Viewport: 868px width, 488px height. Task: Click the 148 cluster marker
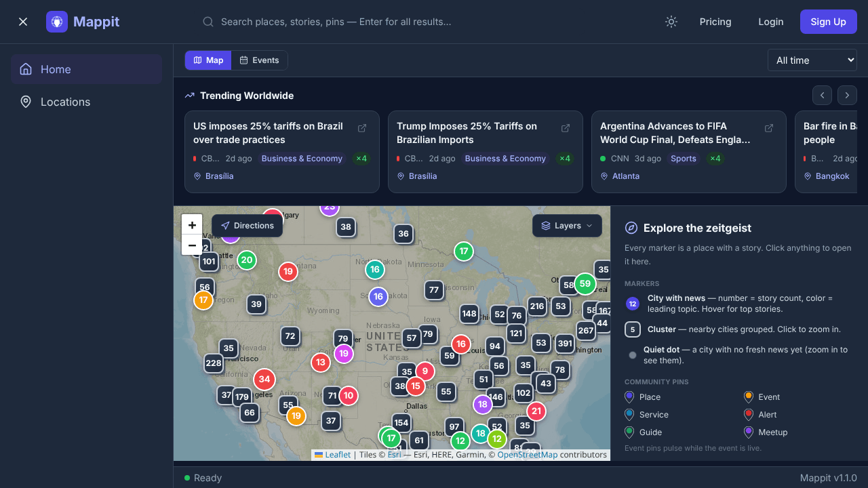pos(469,314)
